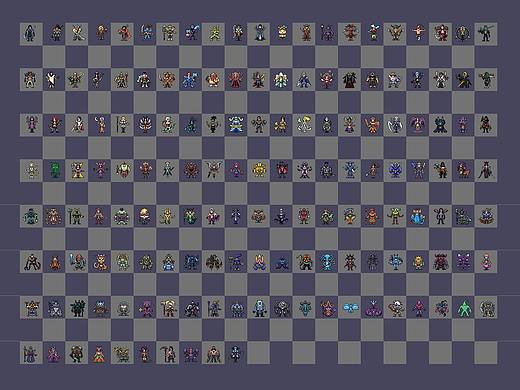The image size is (520, 390).
Task: Select the blue-and-white striped bulky sprite
Action: point(236,125)
